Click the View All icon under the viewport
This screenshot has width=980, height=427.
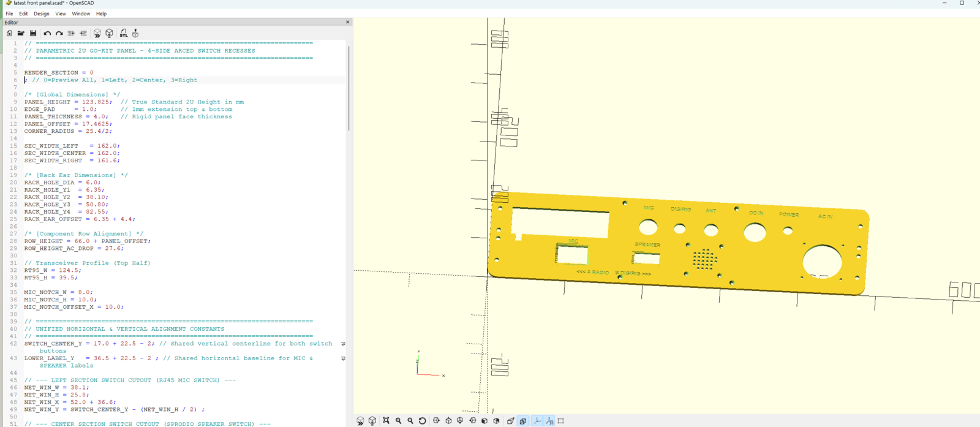(x=386, y=421)
